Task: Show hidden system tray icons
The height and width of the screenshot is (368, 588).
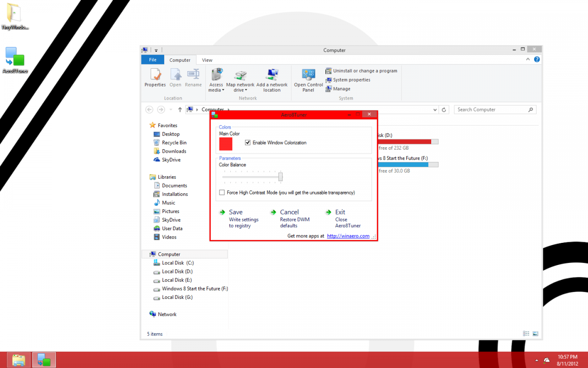Action: coord(537,360)
